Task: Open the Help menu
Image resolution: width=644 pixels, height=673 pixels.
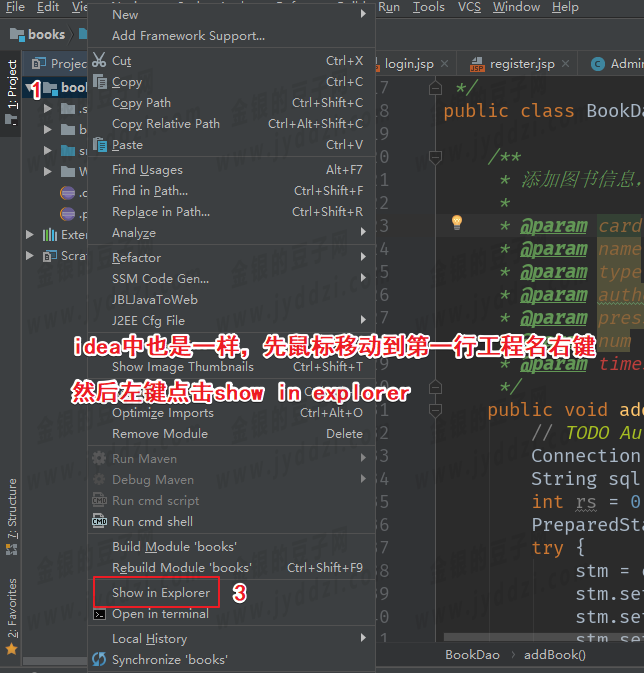Action: click(x=565, y=7)
